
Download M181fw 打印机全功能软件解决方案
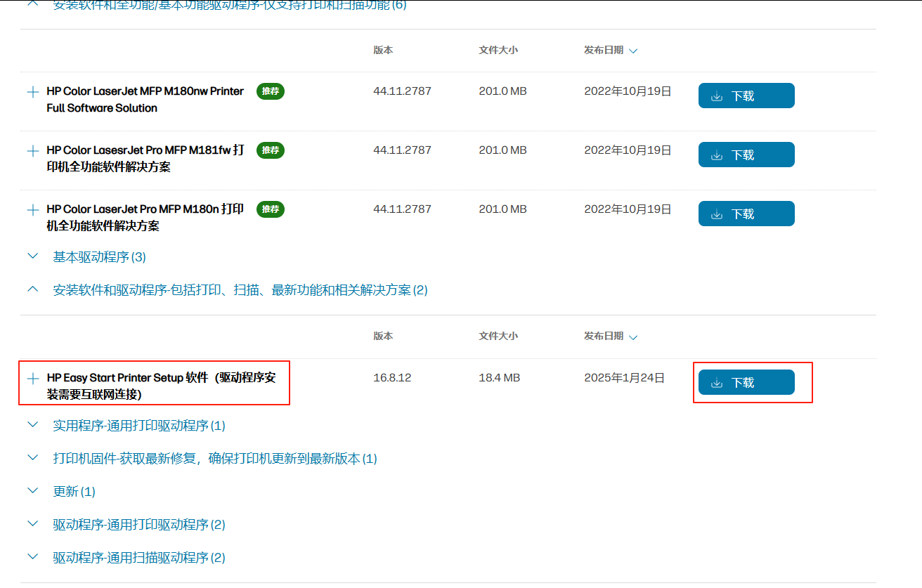(746, 155)
